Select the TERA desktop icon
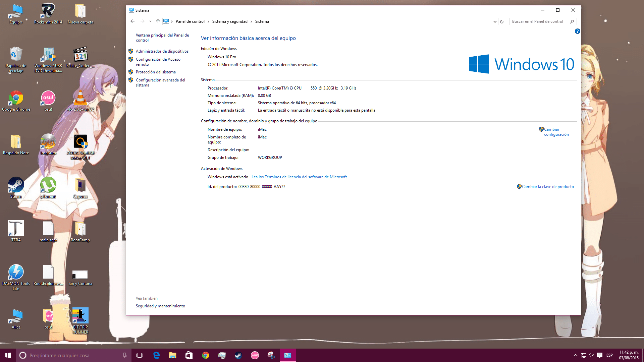Viewport: 644px width, 362px height. pyautogui.click(x=16, y=232)
